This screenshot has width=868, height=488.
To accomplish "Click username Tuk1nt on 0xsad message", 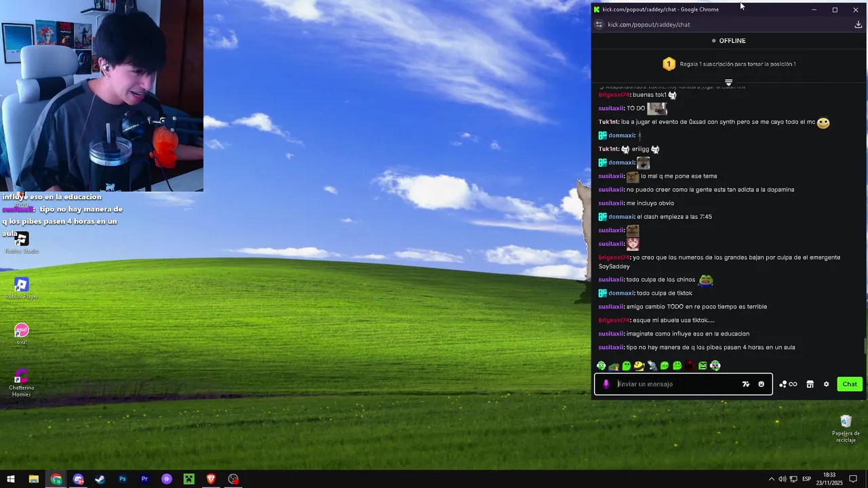I will coord(608,122).
